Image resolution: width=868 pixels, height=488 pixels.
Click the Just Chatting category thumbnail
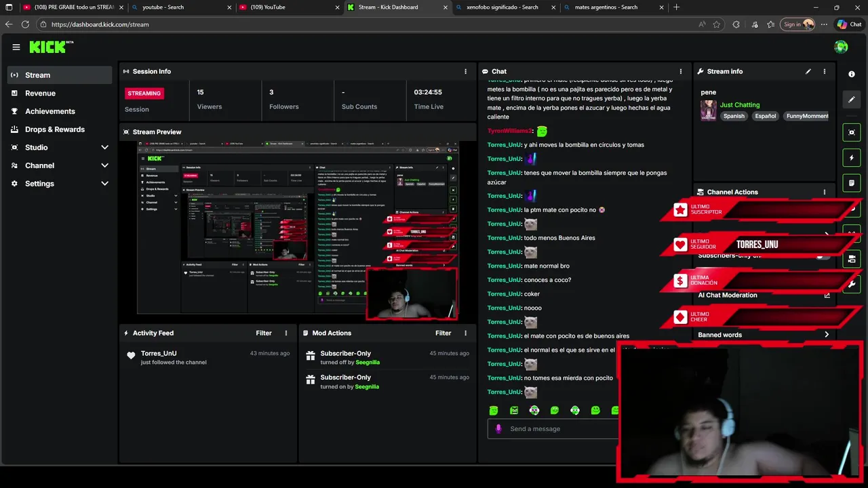709,110
